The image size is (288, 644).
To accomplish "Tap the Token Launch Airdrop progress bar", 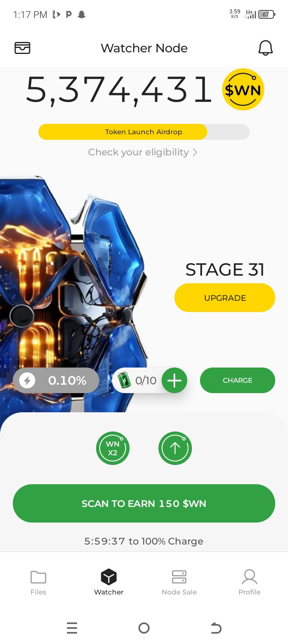I will coord(144,132).
